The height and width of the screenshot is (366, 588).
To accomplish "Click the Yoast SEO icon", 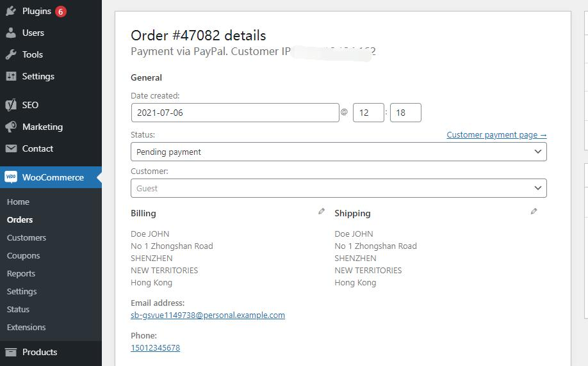I will pos(11,105).
